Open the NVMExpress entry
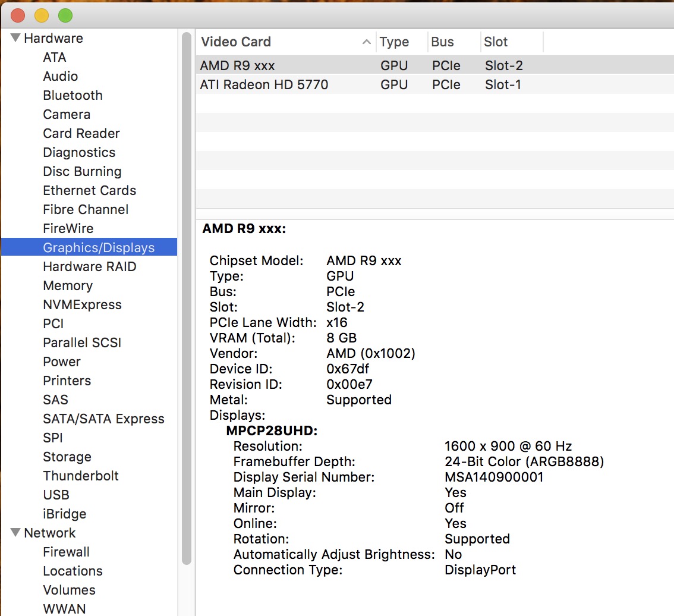The height and width of the screenshot is (616, 674). coord(82,304)
